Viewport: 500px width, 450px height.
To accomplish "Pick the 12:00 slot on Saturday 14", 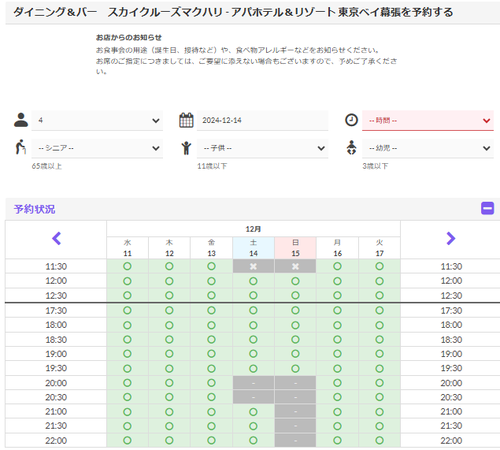I will [253, 281].
